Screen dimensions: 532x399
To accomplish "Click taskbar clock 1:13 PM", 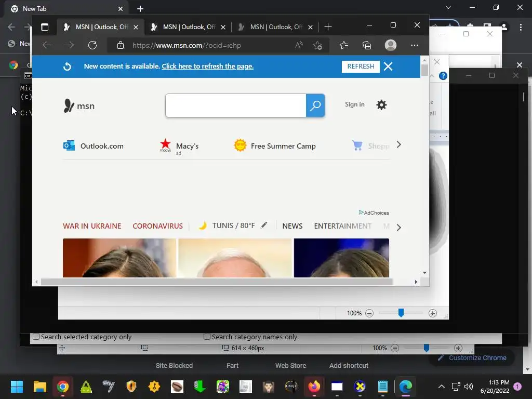I will point(495,387).
